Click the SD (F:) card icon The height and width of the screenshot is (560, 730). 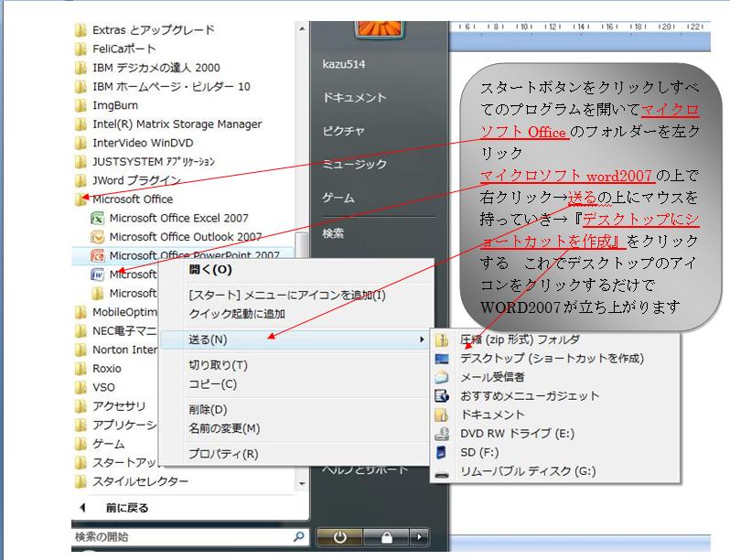[x=441, y=452]
